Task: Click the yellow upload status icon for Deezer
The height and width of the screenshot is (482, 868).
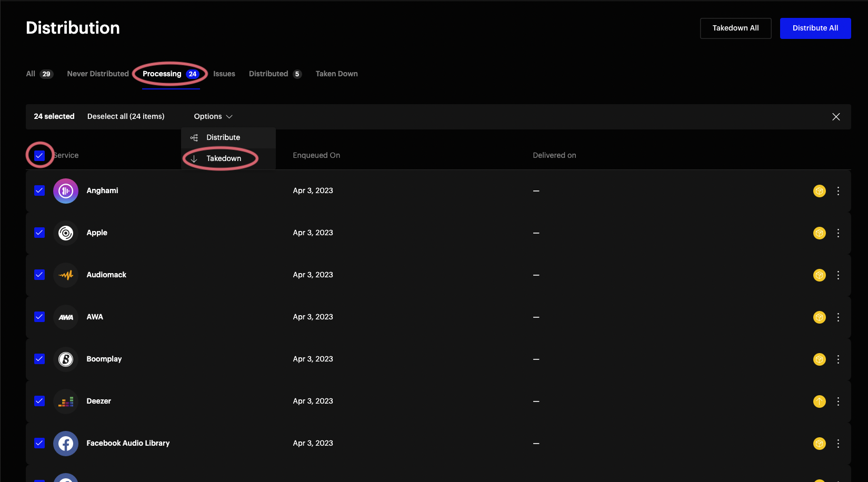Action: tap(820, 401)
